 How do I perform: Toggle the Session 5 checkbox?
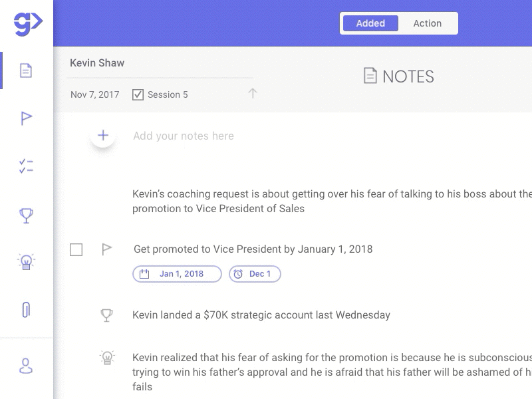pos(138,94)
